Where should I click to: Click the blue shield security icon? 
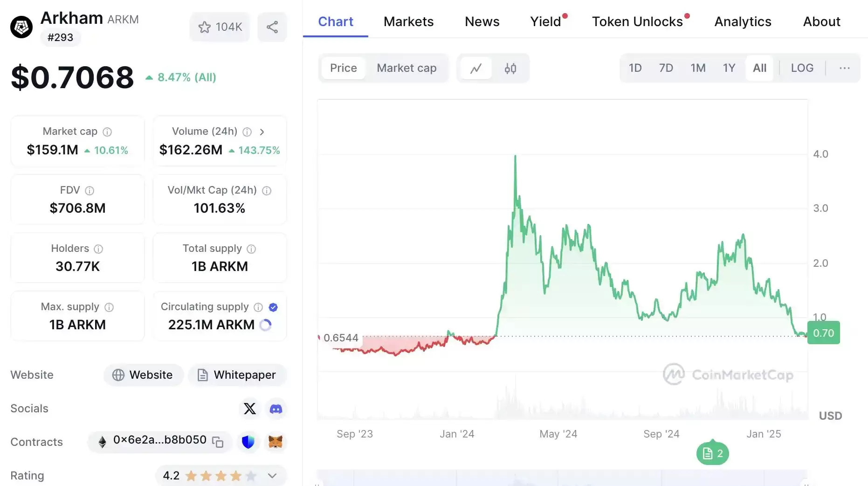248,441
